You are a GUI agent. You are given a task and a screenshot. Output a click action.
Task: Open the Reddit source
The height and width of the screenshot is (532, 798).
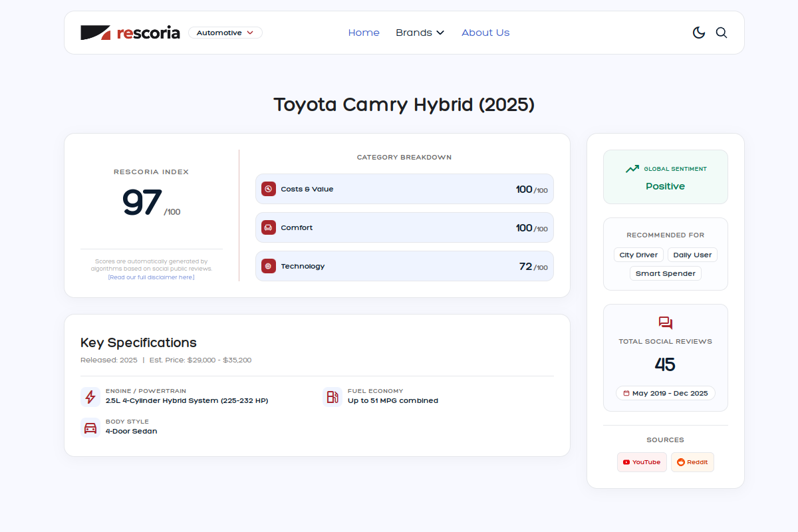click(x=692, y=462)
